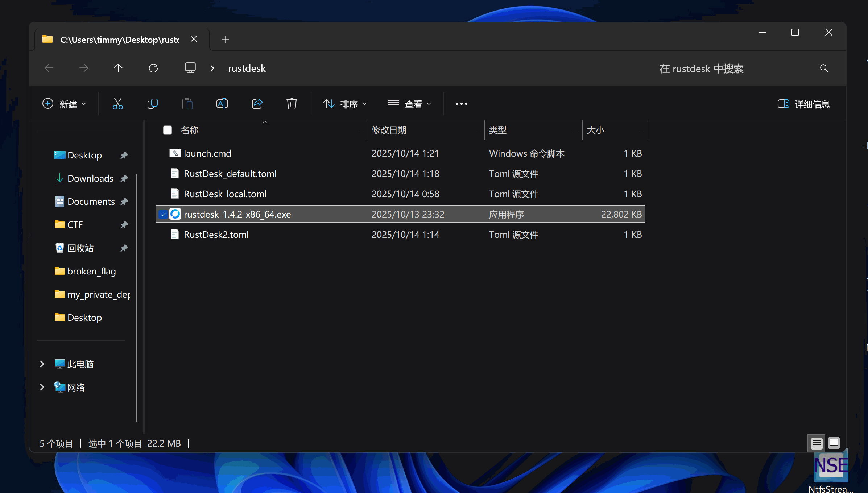Uncheck the rustdesk-1.4.2-x86_64.exe checkbox
Screen dimensions: 868x493
coord(163,214)
